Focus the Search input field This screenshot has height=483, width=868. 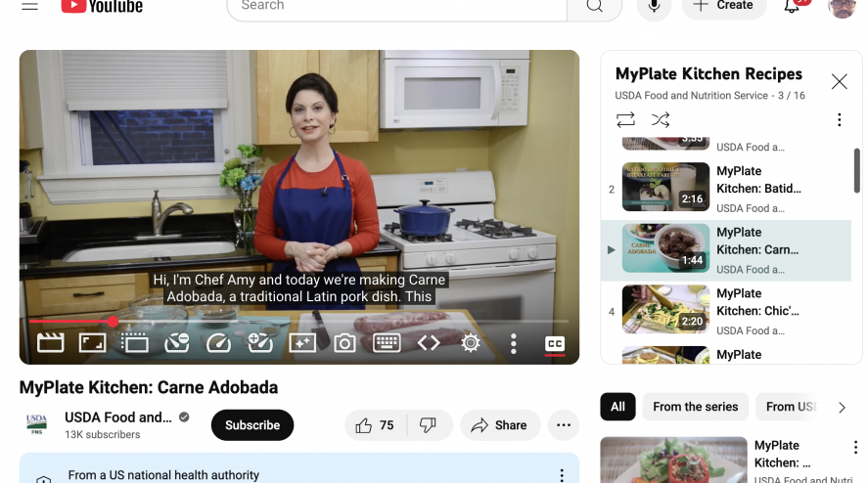[397, 7]
